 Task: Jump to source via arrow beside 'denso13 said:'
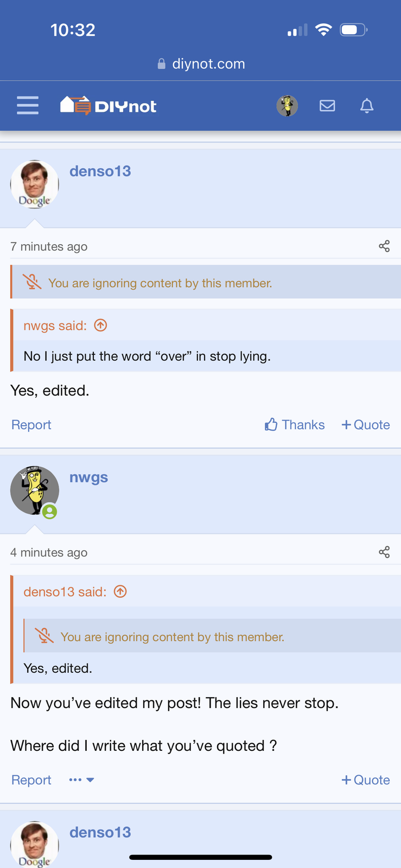click(120, 591)
